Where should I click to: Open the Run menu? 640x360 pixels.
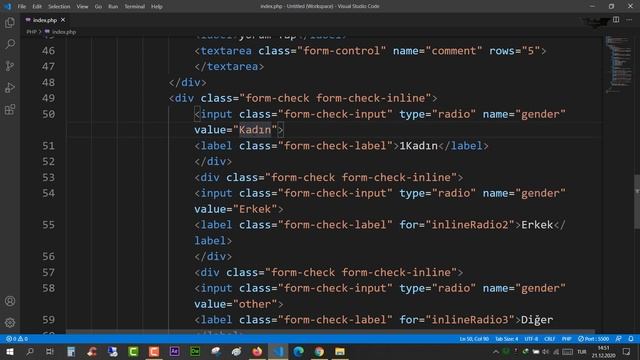point(113,6)
